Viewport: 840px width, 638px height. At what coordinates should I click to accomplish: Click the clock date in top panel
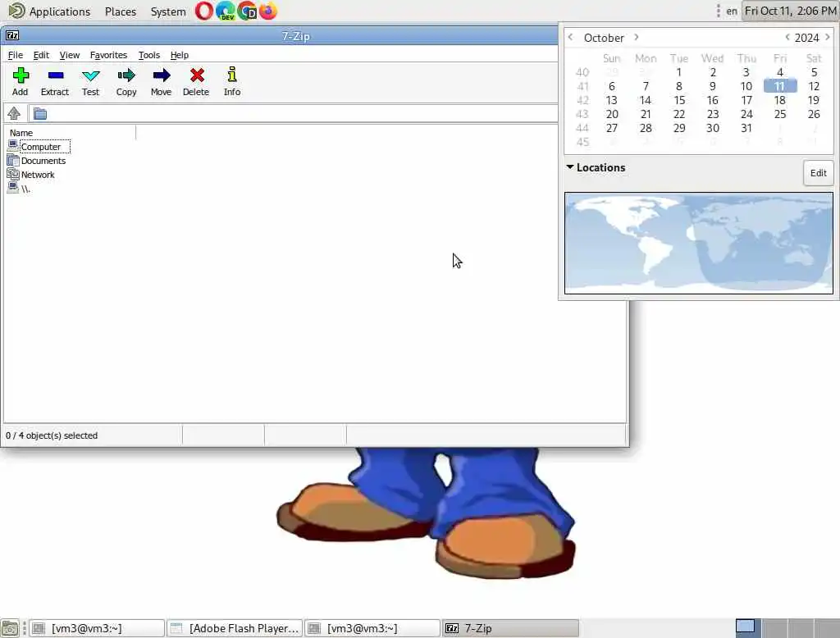click(790, 11)
